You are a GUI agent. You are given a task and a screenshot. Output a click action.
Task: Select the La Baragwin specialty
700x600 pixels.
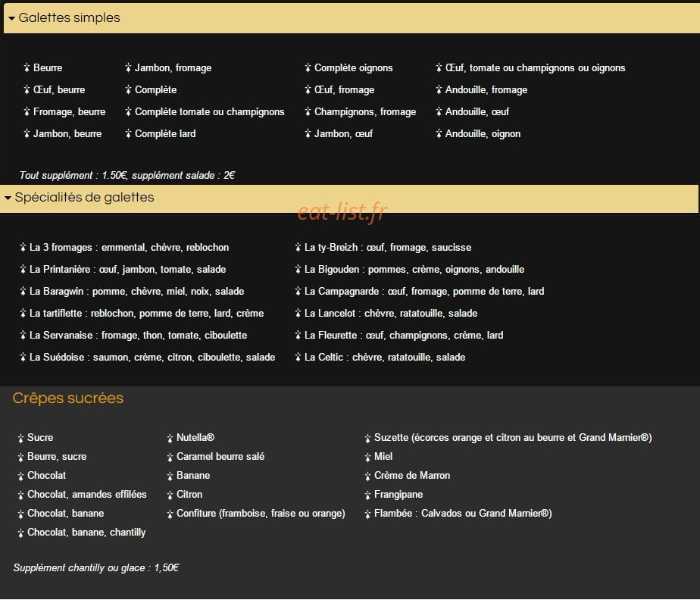click(x=136, y=291)
